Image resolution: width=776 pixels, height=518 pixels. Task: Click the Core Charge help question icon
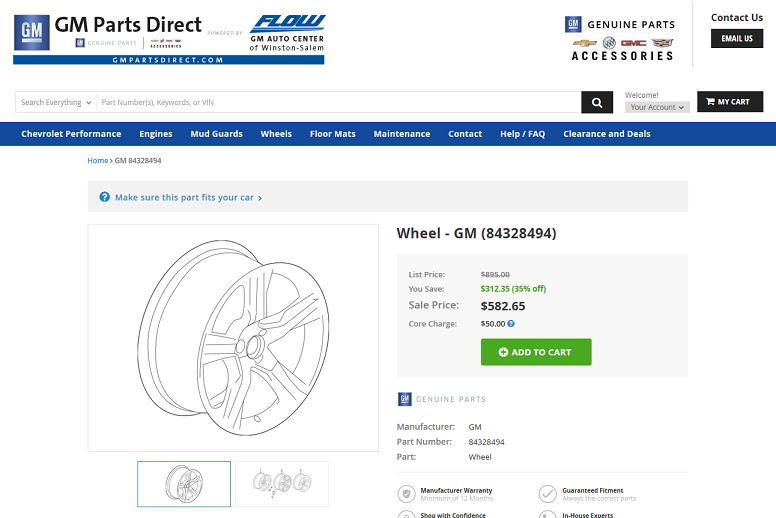coord(511,324)
